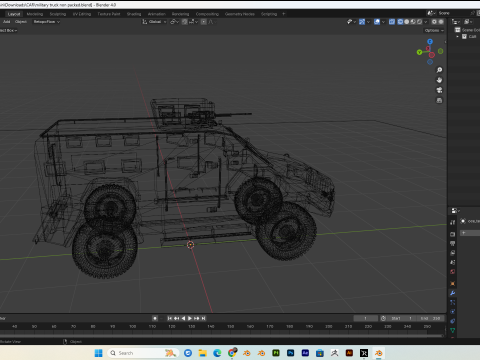Screen dimensions: 480x360
Task: Select wireframe viewport shading
Action: 400,22
